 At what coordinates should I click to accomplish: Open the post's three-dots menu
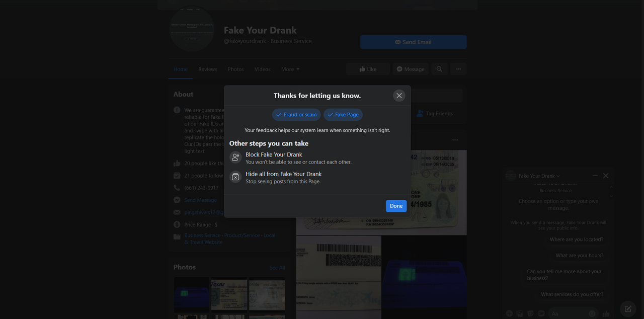(455, 140)
